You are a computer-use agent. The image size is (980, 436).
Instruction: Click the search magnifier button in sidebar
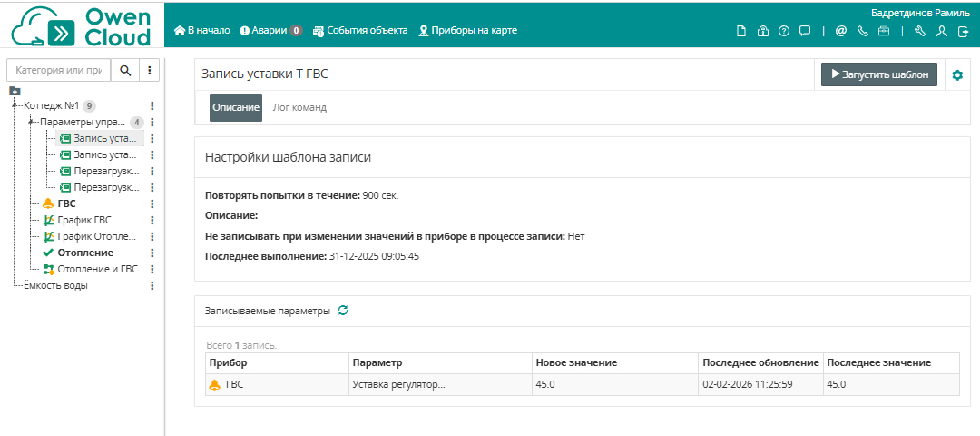coord(125,70)
